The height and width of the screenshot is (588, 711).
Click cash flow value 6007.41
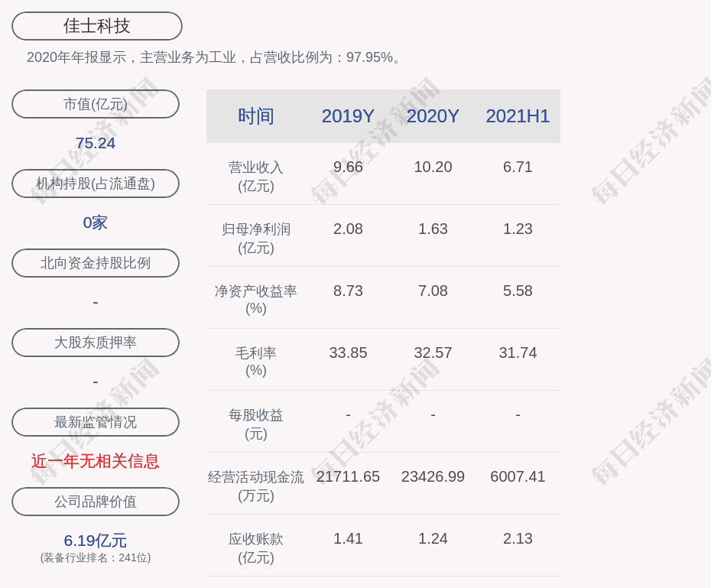tap(518, 476)
